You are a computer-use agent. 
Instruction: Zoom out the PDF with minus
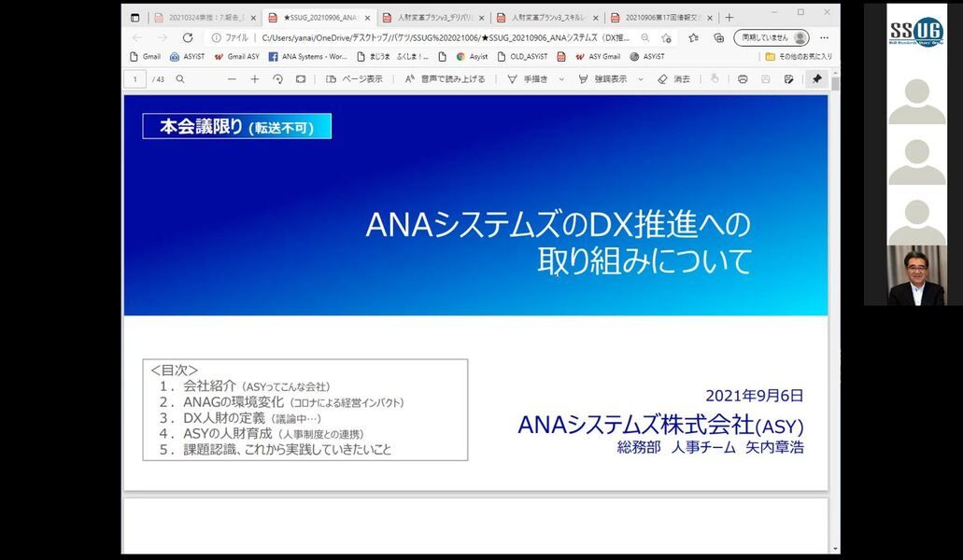232,79
